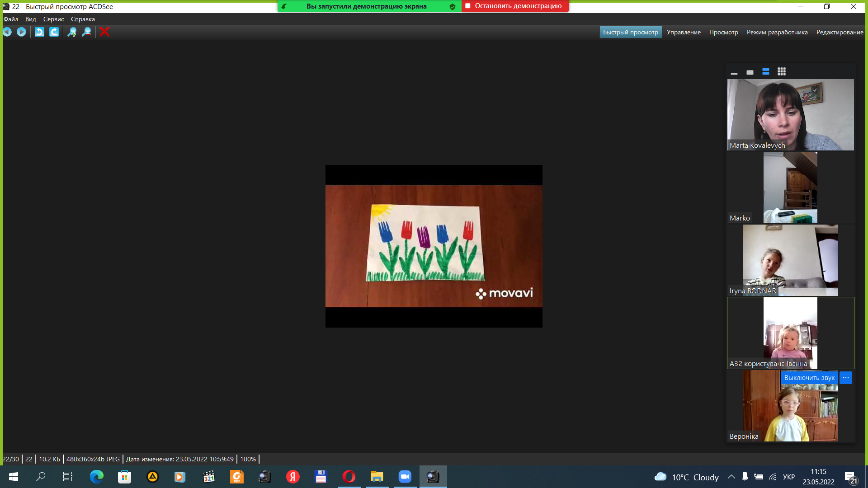Click the Дата изменения status entry
The height and width of the screenshot is (488, 868).
coord(180,459)
